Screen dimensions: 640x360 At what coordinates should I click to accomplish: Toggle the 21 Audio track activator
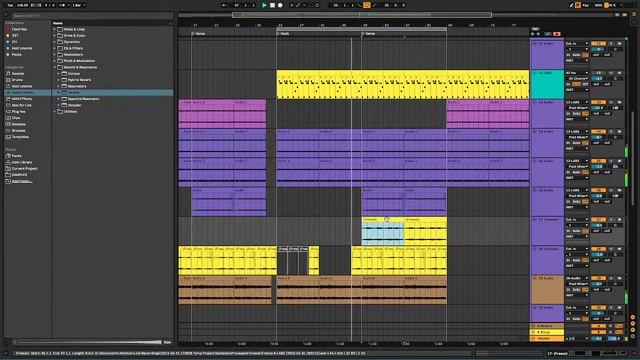[x=598, y=43]
